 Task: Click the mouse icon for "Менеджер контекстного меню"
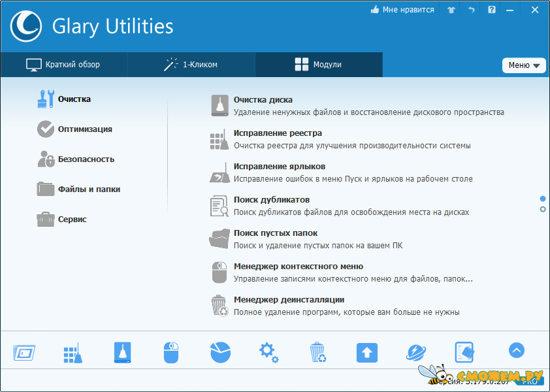click(x=219, y=272)
